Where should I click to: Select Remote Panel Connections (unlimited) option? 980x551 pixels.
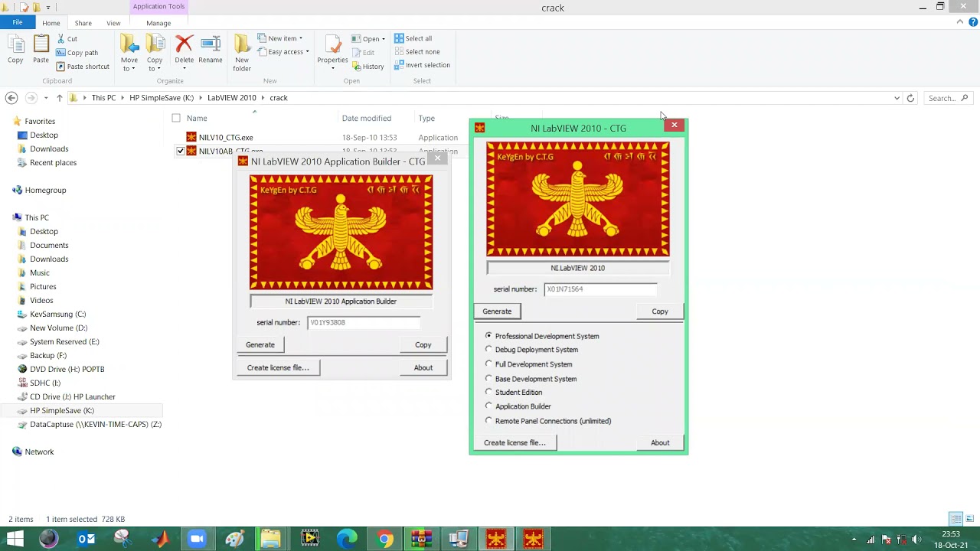coord(488,420)
